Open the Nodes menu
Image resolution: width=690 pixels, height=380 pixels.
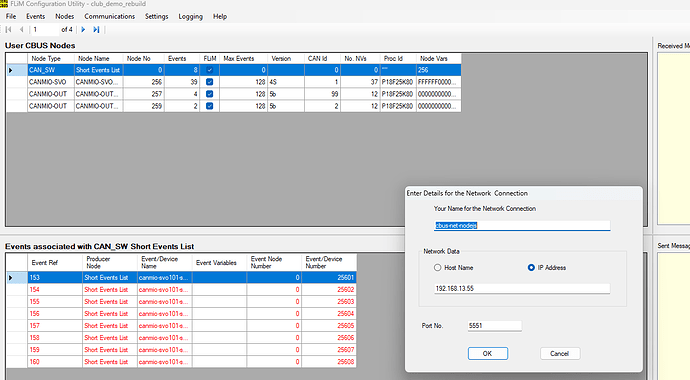65,16
